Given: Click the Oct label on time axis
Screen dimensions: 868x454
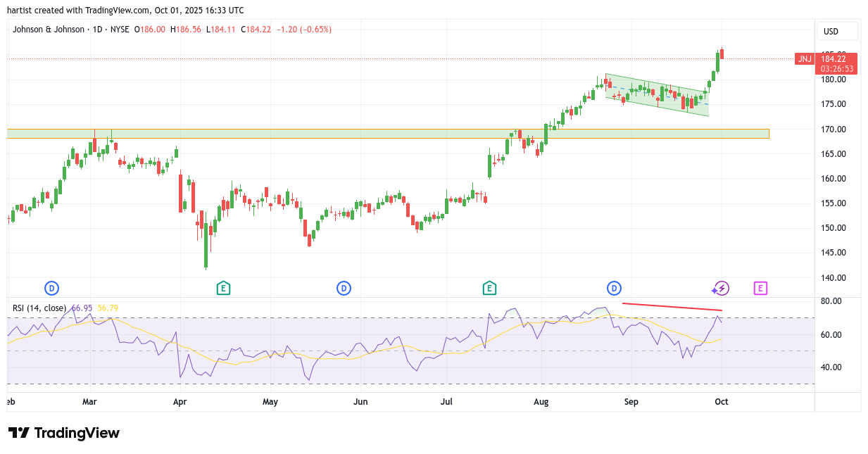Looking at the screenshot, I should pos(722,403).
